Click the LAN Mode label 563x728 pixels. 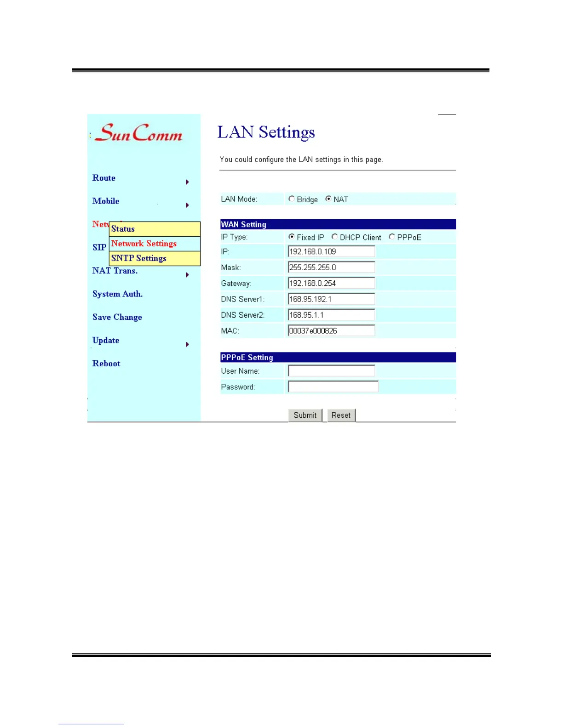click(239, 199)
